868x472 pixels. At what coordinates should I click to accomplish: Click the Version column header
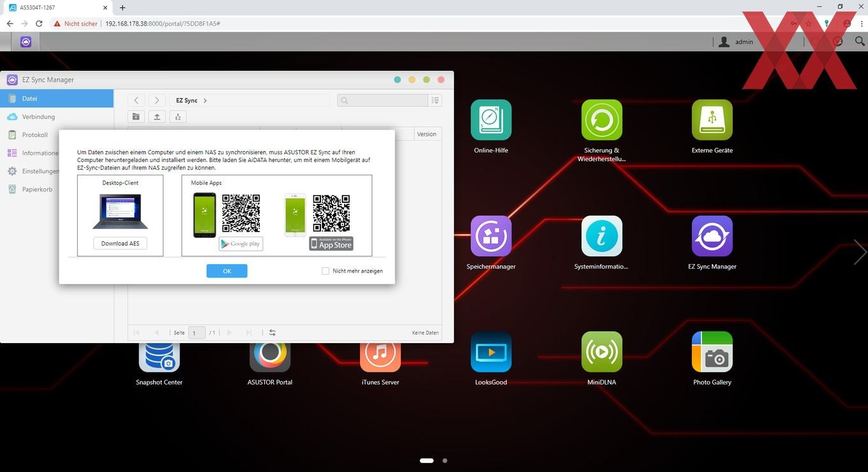pos(427,134)
